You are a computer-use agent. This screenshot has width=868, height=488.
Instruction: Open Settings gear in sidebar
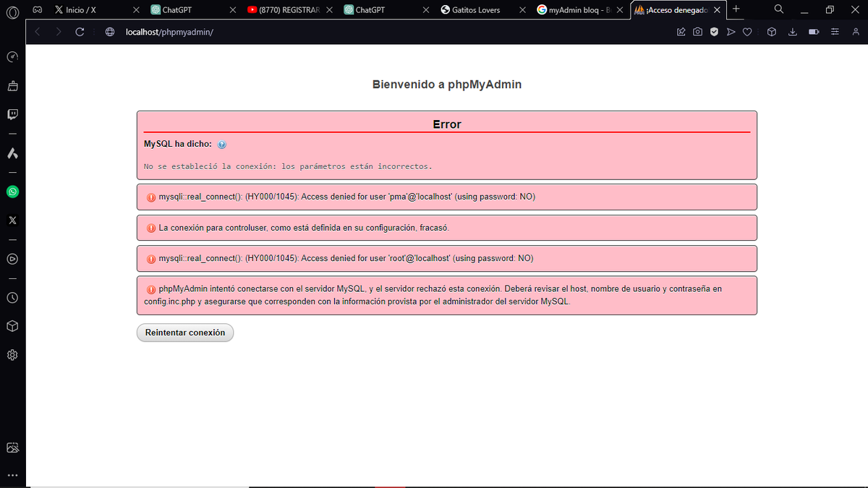point(12,355)
